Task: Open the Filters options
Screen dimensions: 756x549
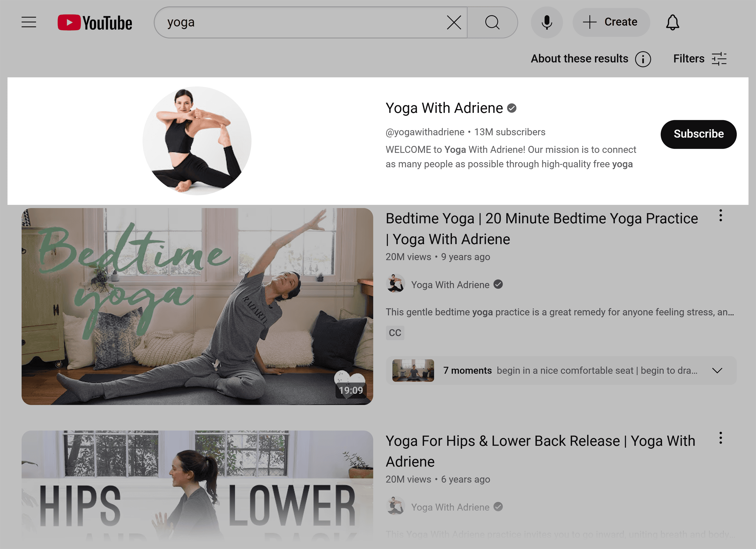Action: tap(700, 59)
